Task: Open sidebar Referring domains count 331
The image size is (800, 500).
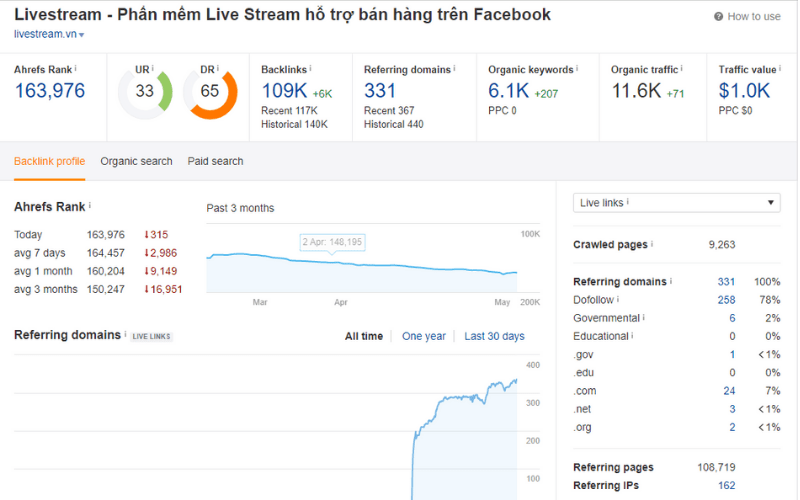Action: coord(727,282)
